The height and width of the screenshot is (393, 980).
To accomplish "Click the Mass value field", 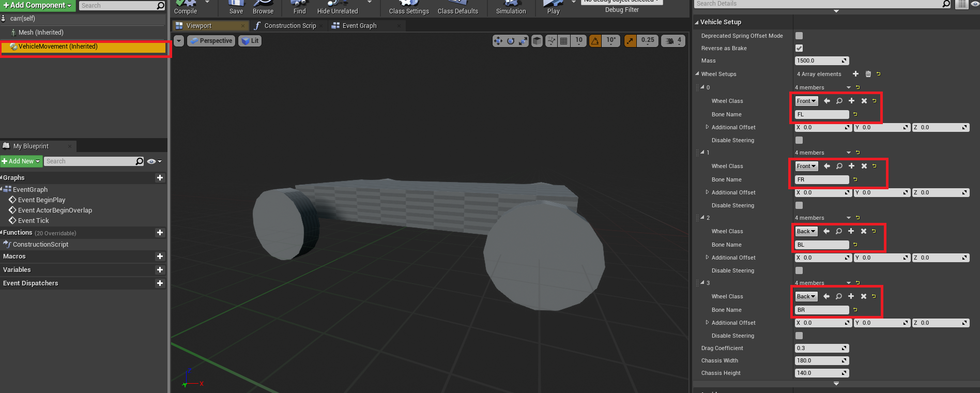I will click(x=821, y=61).
